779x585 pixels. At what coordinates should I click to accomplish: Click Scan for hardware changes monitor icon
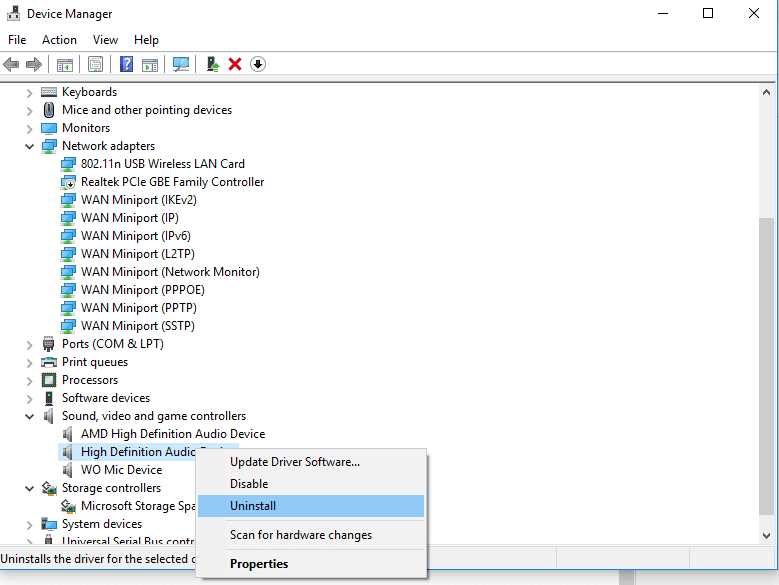[x=181, y=64]
